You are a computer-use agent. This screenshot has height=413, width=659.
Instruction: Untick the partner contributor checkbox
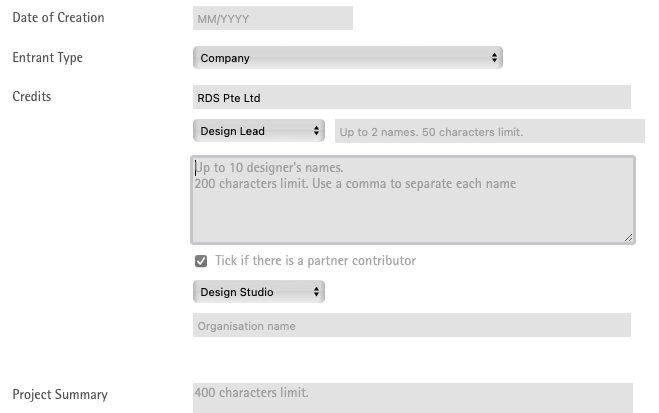(201, 261)
